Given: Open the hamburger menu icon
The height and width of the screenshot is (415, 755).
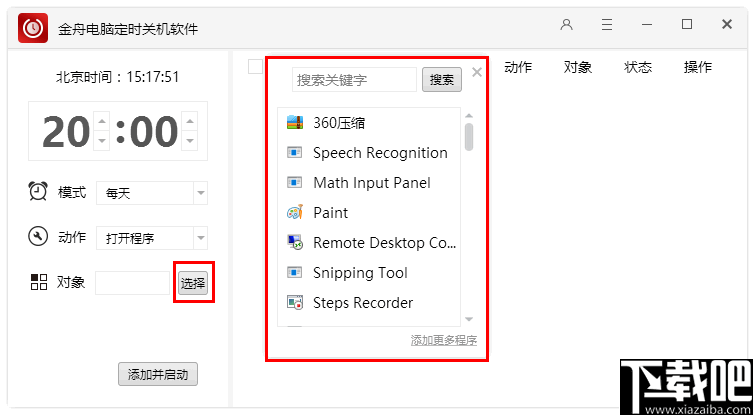Looking at the screenshot, I should 607,24.
